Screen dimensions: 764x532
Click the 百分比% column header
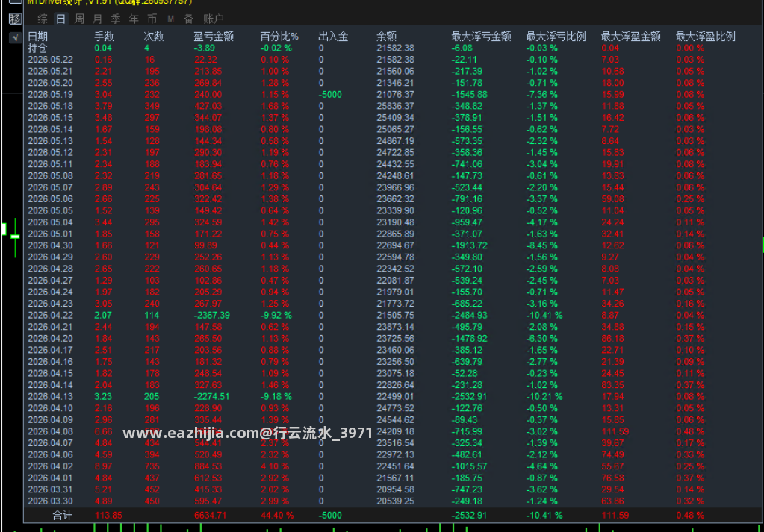coord(279,37)
